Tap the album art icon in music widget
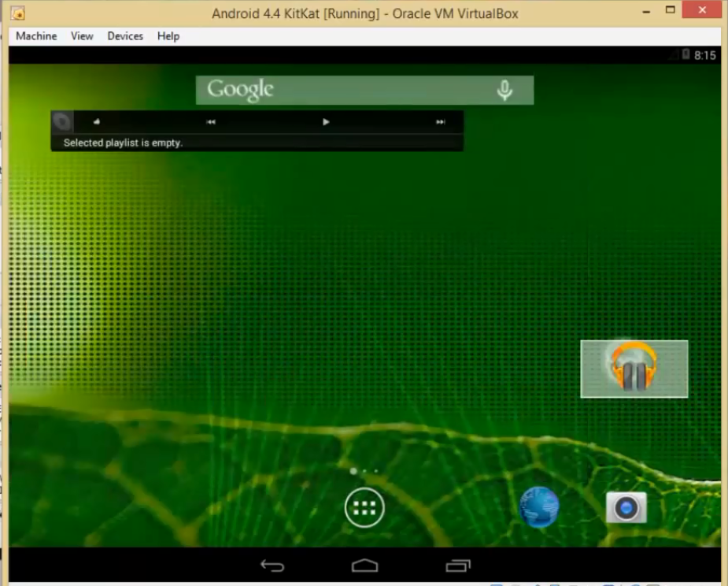728x586 pixels. [x=61, y=122]
